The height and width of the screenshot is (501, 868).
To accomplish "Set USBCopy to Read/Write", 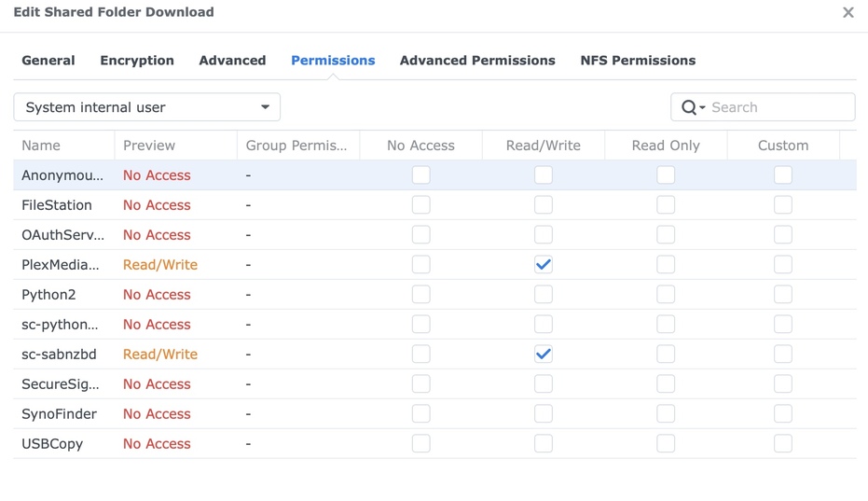I will pos(544,444).
